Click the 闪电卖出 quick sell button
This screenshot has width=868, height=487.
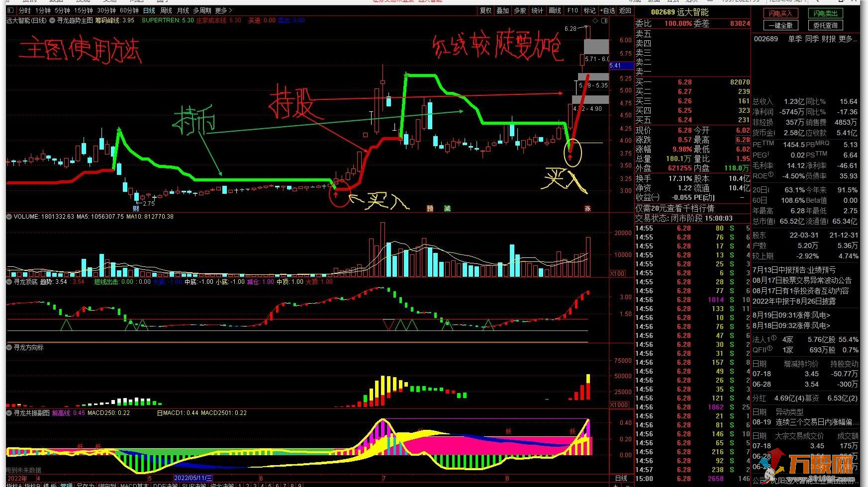[x=825, y=13]
